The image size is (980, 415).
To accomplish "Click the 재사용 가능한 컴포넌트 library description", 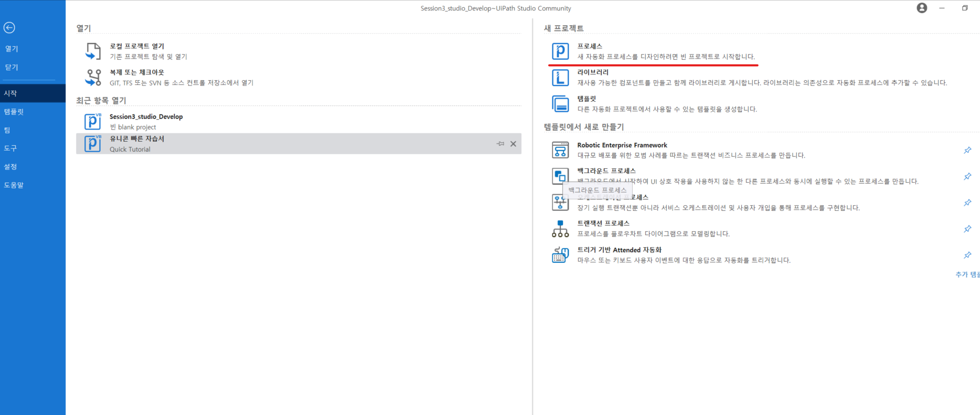I will tap(762, 83).
